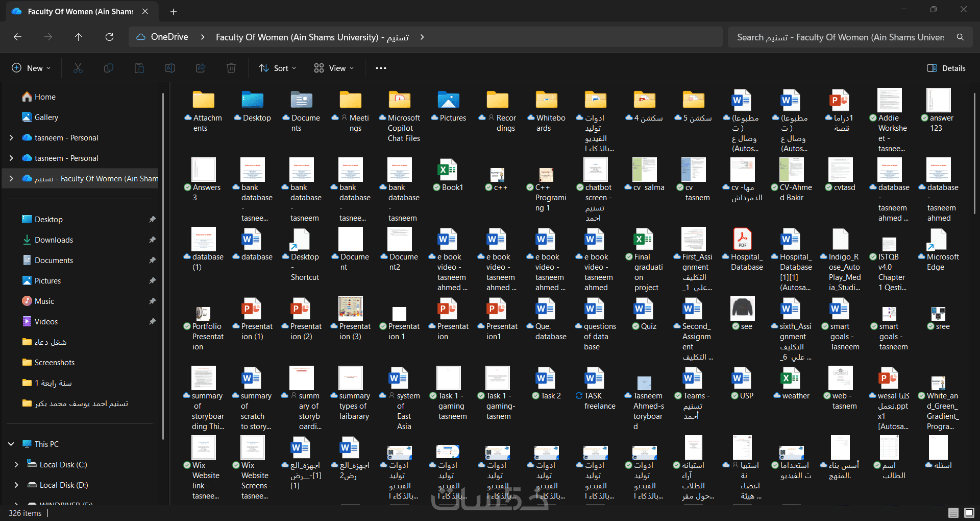Expand the chevron after Faculty Of Women breadcrumb
Viewport: 980px width, 521px height.
(422, 37)
